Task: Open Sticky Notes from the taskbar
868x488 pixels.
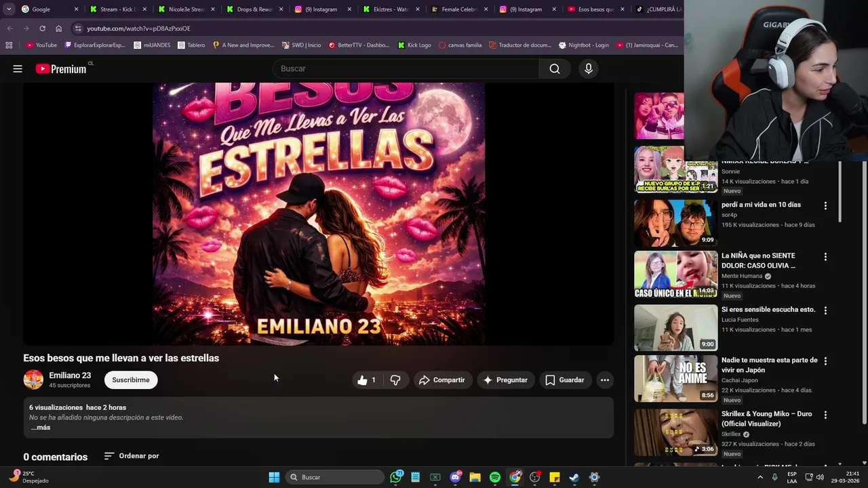Action: coord(554,477)
